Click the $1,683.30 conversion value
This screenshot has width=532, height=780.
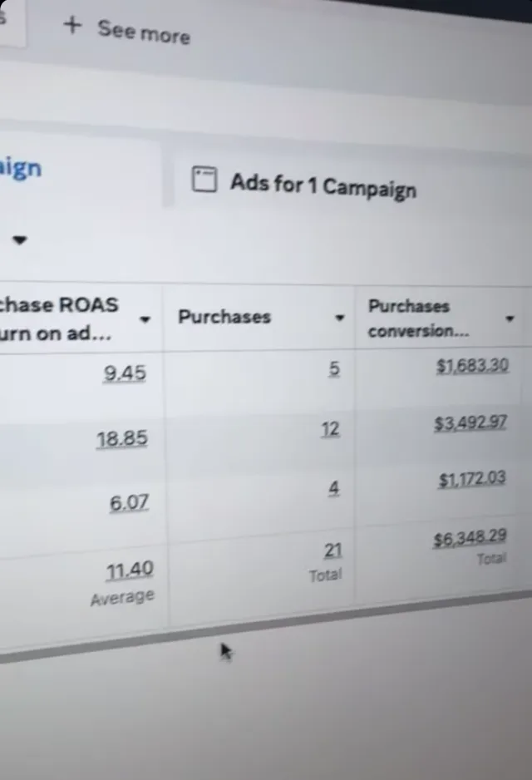click(472, 366)
